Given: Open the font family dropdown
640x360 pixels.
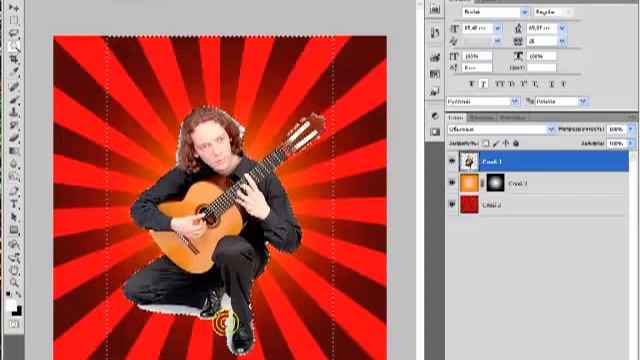Looking at the screenshot, I should pos(524,12).
